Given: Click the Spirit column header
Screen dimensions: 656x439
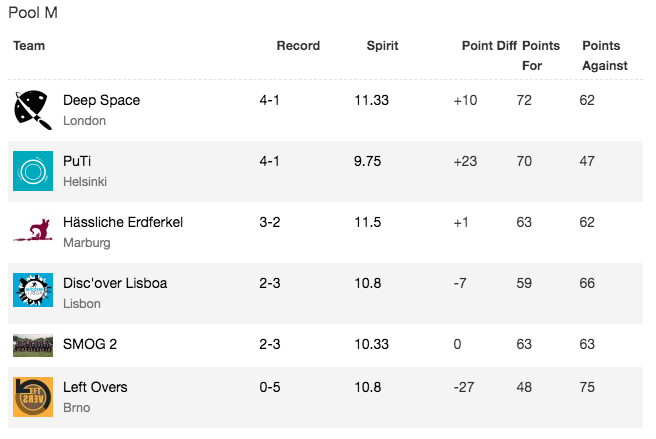Looking at the screenshot, I should (382, 46).
